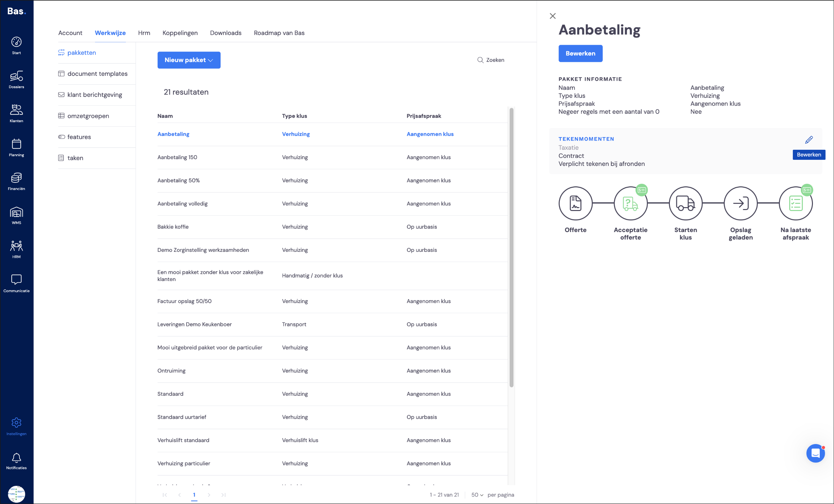Screen dimensions: 834x504
Task: Open document templates submenu item
Action: pos(96,74)
